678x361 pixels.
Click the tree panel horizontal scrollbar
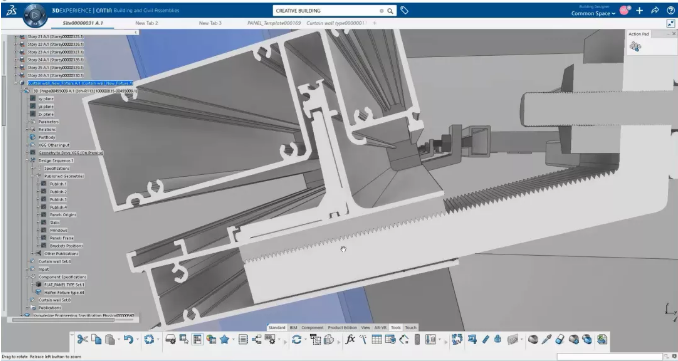[64, 320]
